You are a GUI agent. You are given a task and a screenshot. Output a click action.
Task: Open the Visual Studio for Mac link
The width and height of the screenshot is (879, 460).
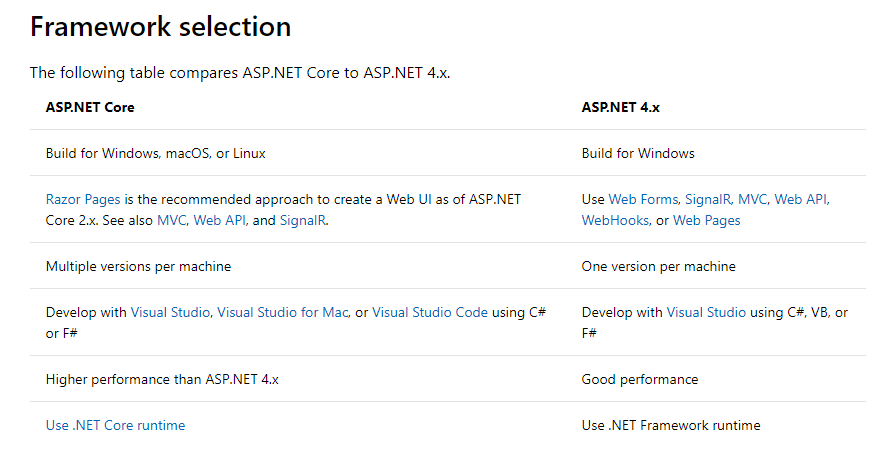tap(283, 312)
